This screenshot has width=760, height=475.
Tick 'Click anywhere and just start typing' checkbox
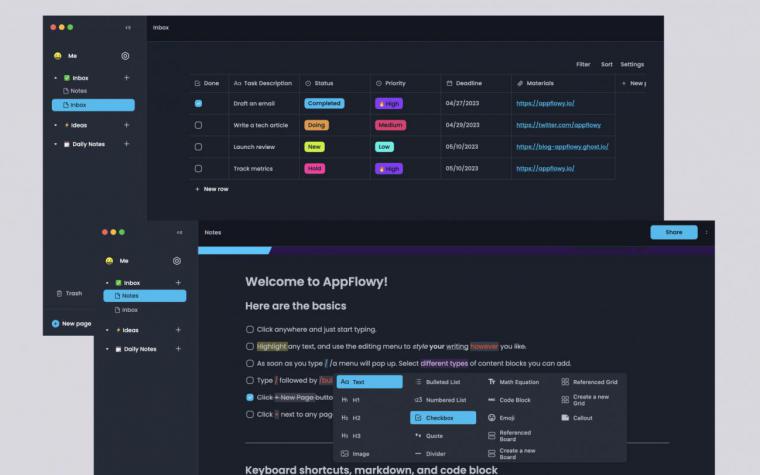pyautogui.click(x=250, y=330)
